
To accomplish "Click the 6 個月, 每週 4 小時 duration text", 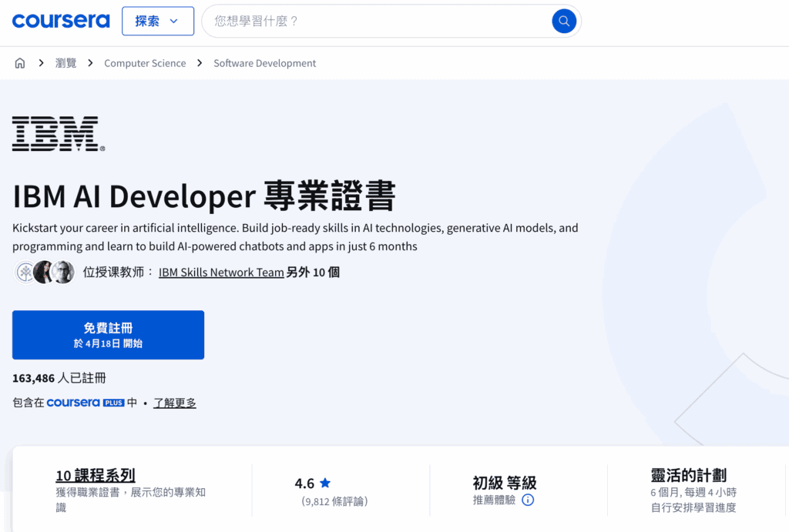I will point(693,492).
